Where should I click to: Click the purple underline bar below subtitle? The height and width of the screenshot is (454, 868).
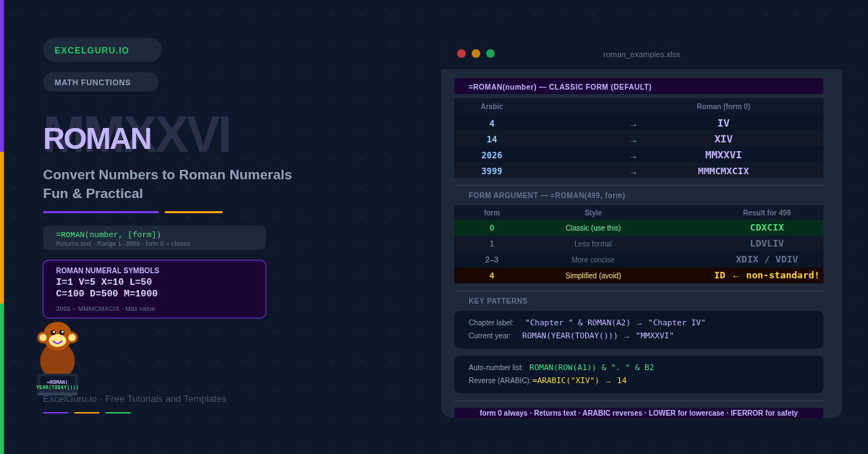tap(101, 213)
